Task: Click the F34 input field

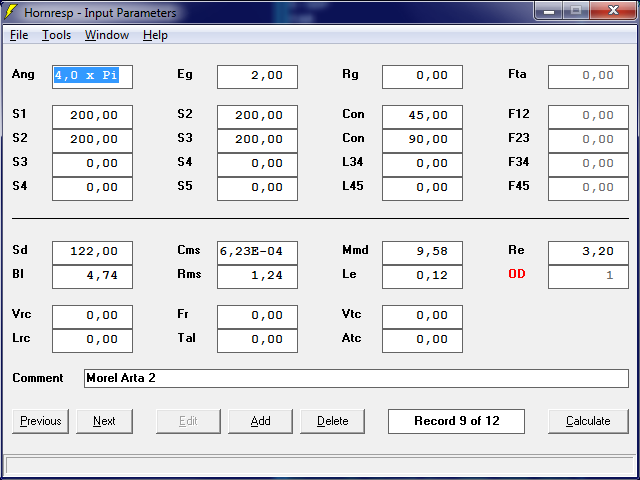Action: 588,164
